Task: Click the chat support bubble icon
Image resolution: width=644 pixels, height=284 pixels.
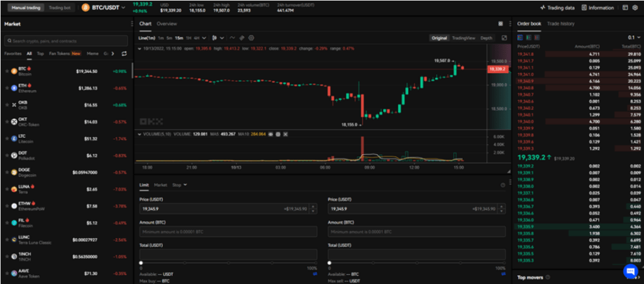Action: (x=630, y=271)
